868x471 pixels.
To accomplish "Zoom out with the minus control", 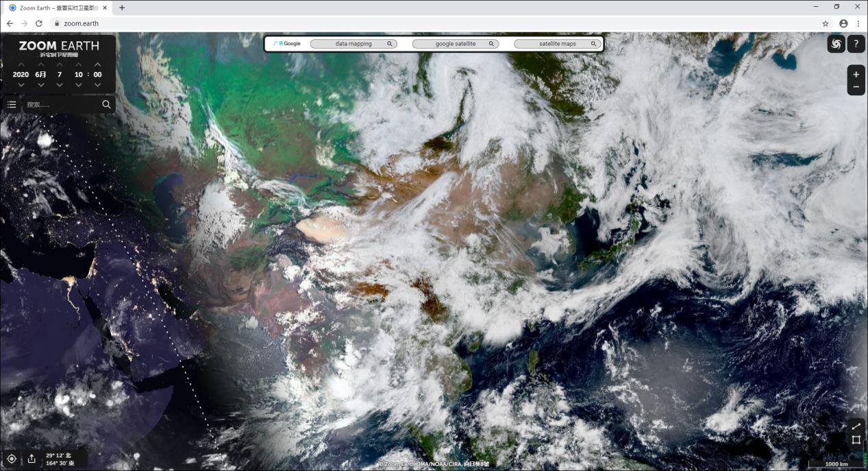I will point(856,87).
